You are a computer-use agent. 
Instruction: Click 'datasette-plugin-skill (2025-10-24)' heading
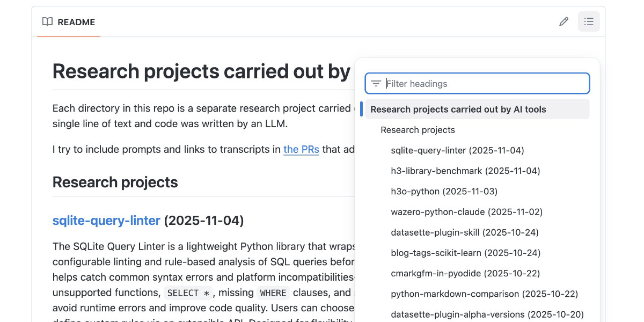465,232
